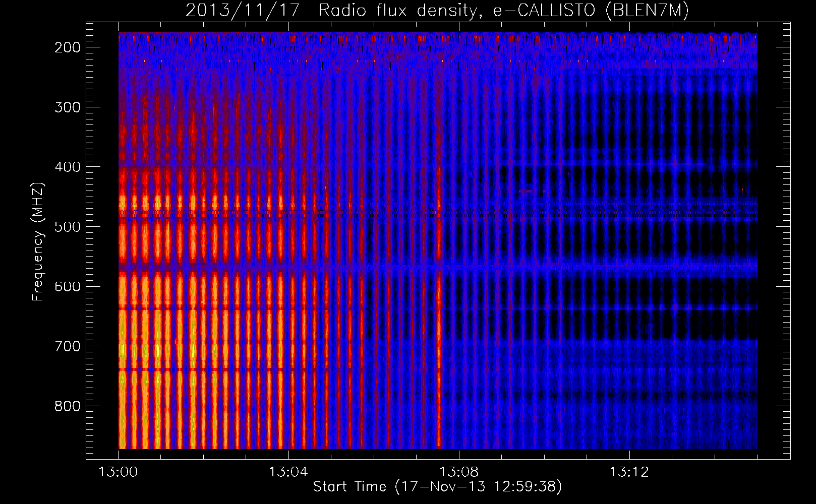Click the 13:08 time tick label

pyautogui.click(x=459, y=472)
